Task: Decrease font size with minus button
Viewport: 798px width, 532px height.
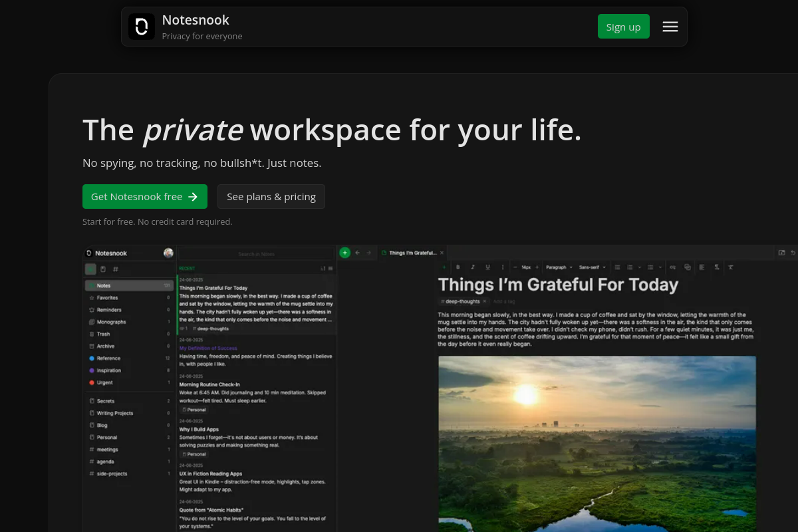Action: tap(515, 267)
